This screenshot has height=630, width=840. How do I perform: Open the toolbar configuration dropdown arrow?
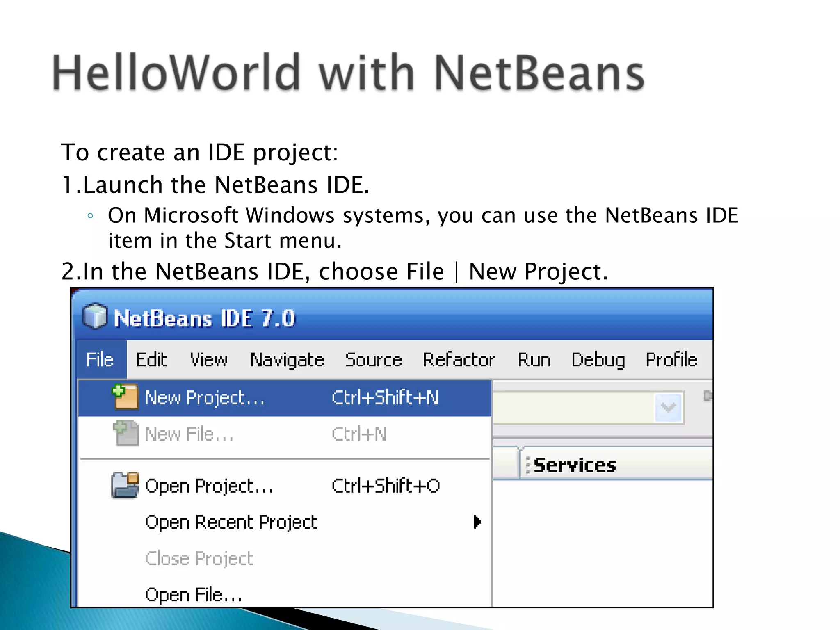pos(669,407)
